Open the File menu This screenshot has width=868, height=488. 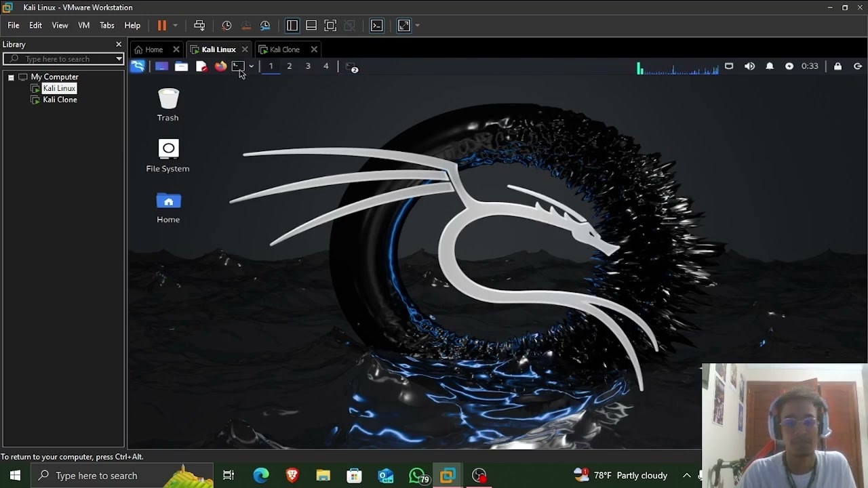tap(14, 25)
